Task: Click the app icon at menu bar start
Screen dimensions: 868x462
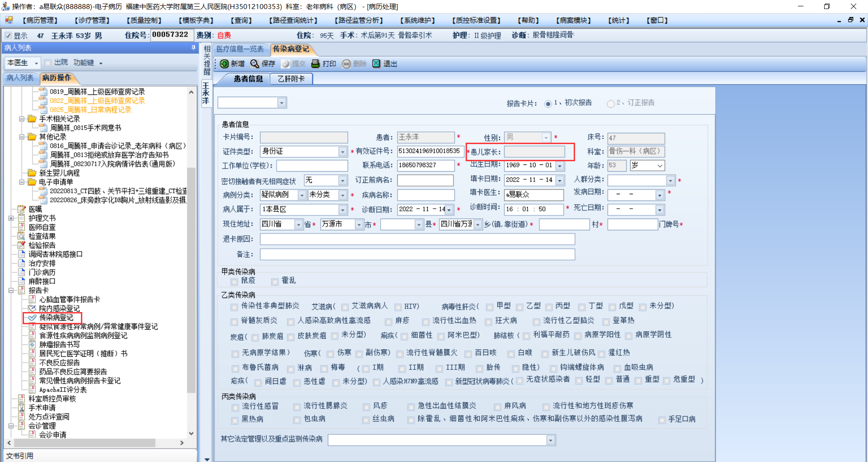Action: coord(9,20)
